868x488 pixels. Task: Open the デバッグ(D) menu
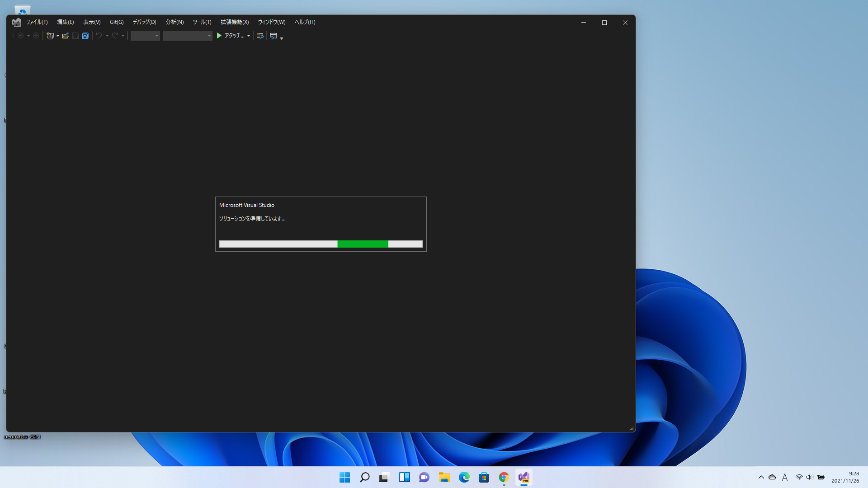pos(144,22)
